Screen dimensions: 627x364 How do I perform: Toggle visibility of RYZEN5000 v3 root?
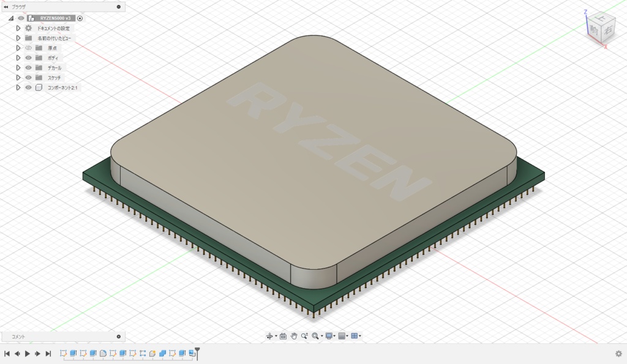click(21, 18)
